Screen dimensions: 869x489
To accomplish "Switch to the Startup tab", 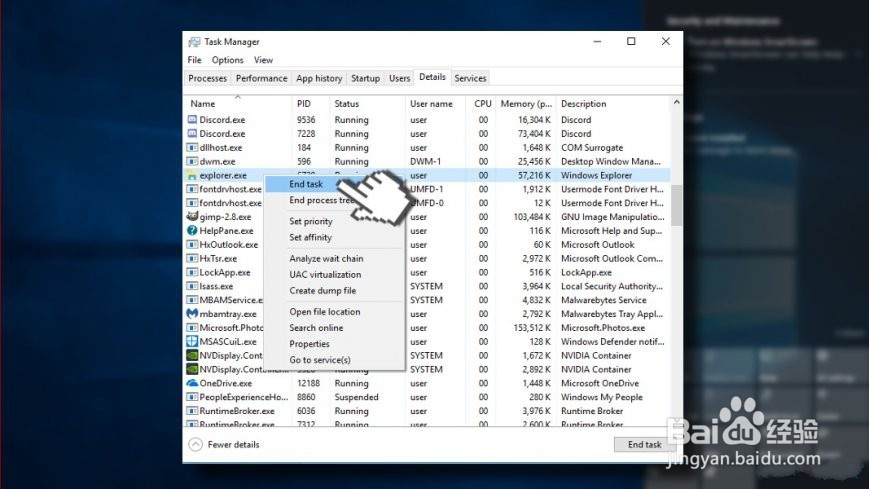I will 365,78.
